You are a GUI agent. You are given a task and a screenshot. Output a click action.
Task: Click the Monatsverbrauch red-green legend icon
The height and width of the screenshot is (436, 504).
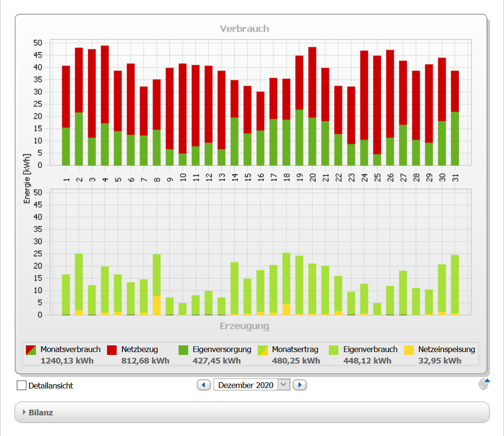point(31,350)
